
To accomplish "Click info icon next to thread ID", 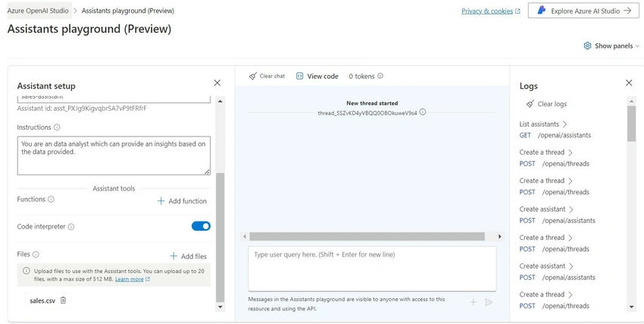I will [x=423, y=112].
